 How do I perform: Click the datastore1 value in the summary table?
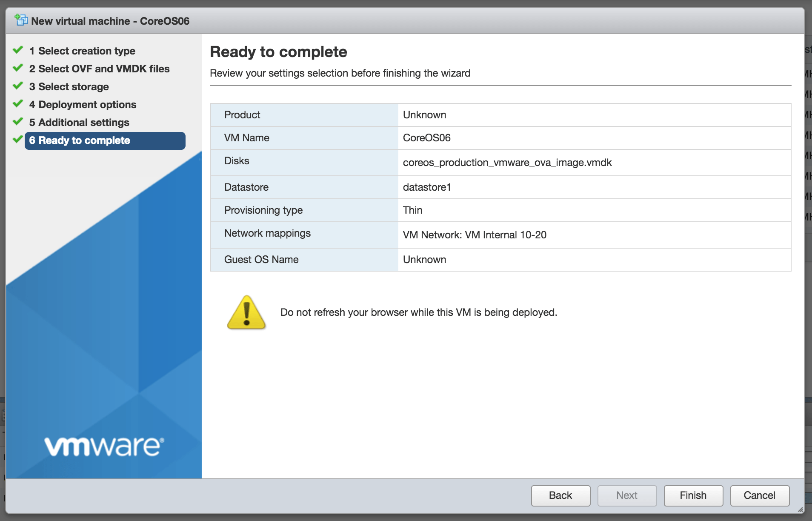point(427,187)
